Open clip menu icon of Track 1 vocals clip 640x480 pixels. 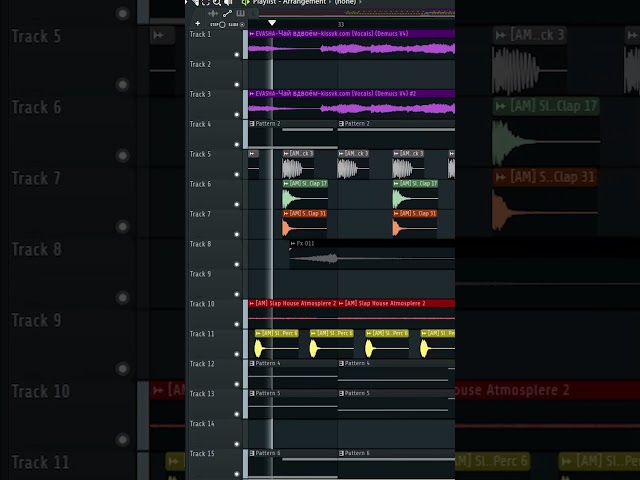coord(252,34)
